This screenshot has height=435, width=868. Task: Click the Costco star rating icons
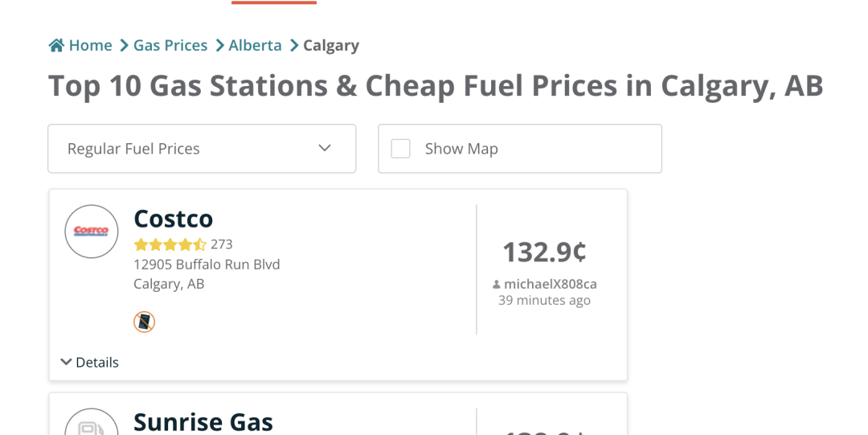tap(170, 244)
